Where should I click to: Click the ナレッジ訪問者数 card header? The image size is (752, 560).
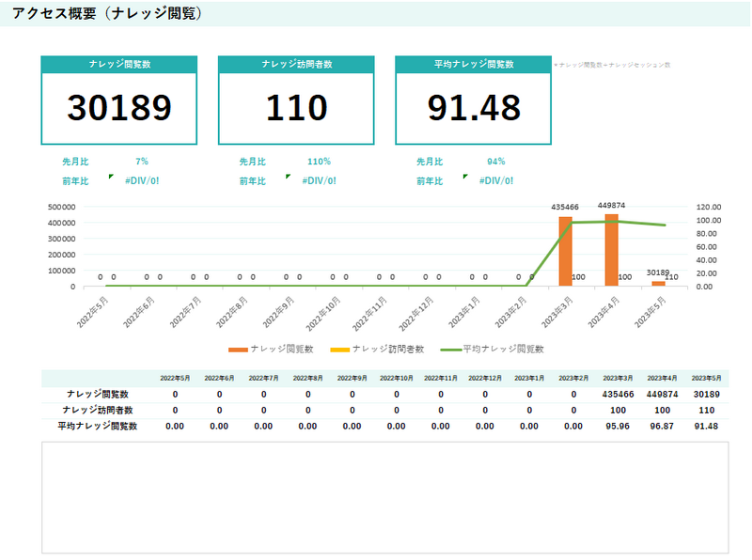pyautogui.click(x=296, y=64)
